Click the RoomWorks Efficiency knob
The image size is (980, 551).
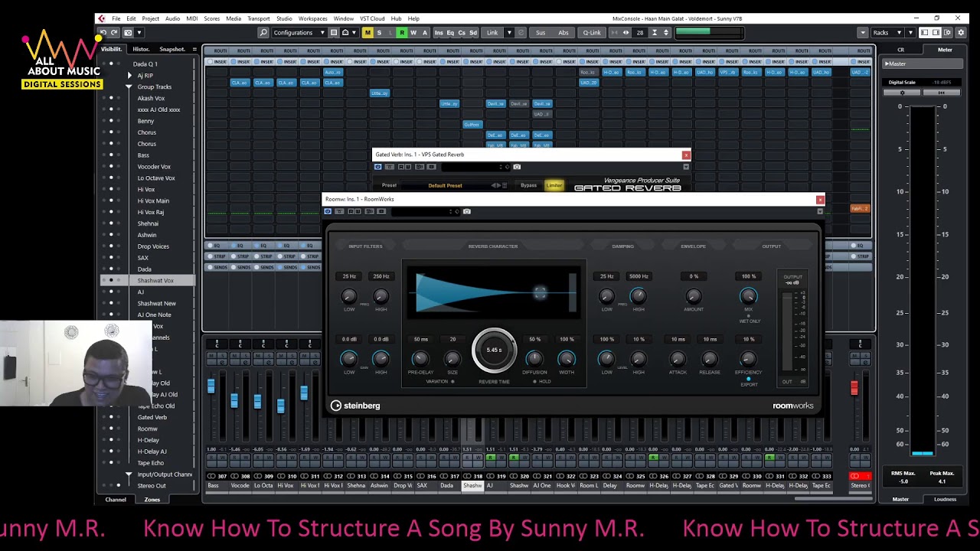point(748,359)
